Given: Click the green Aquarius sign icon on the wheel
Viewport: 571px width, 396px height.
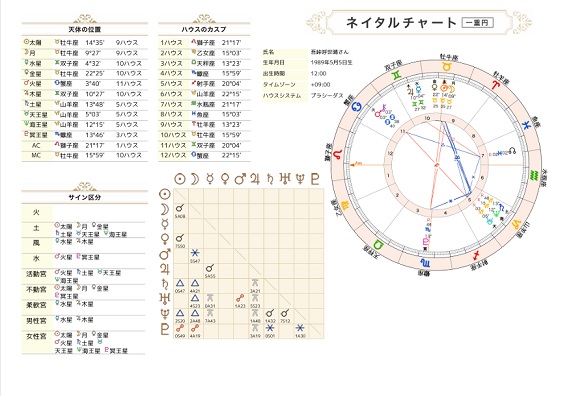Looking at the screenshot, I should [x=534, y=175].
